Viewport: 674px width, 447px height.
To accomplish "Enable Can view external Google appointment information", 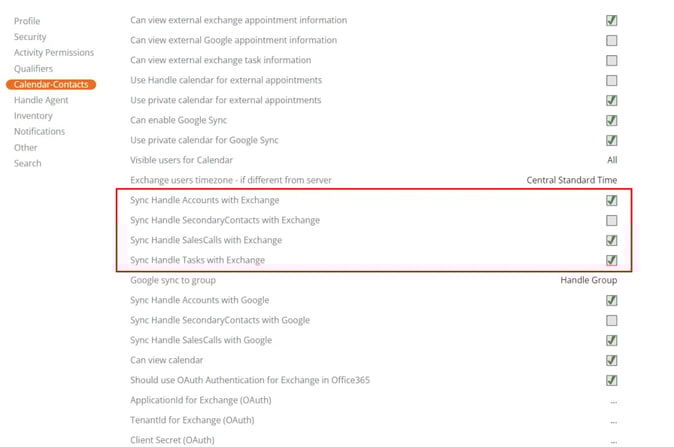I will click(611, 40).
